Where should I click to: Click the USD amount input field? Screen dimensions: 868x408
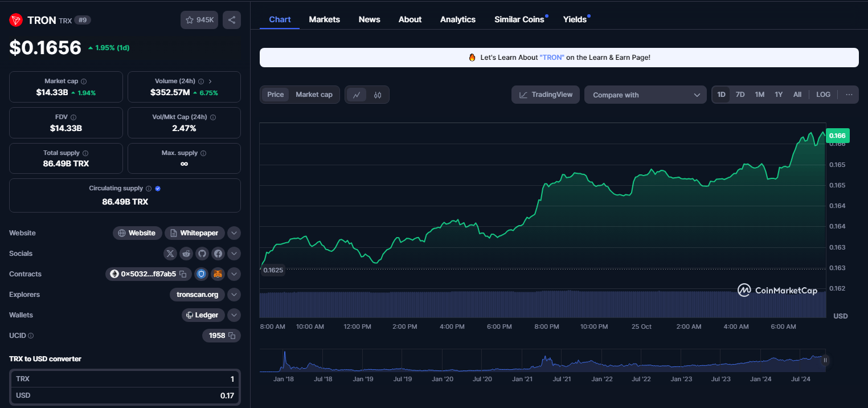(x=125, y=395)
